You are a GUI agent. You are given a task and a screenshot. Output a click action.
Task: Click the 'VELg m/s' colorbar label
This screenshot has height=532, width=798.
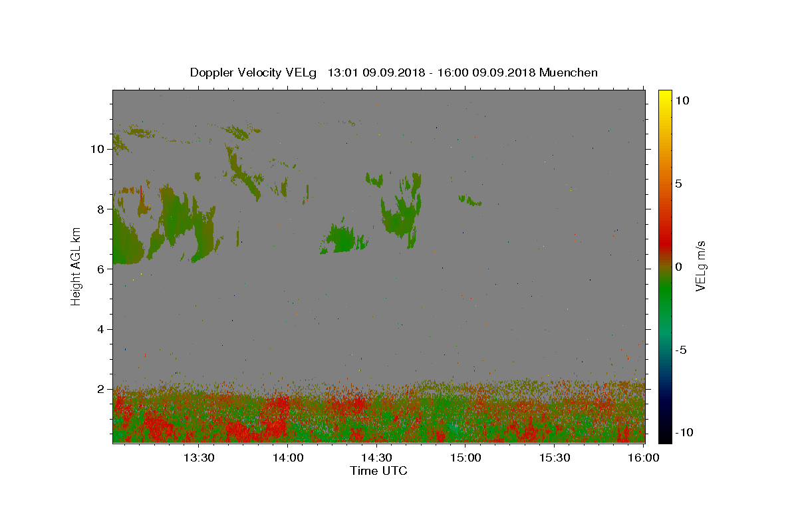(x=701, y=266)
